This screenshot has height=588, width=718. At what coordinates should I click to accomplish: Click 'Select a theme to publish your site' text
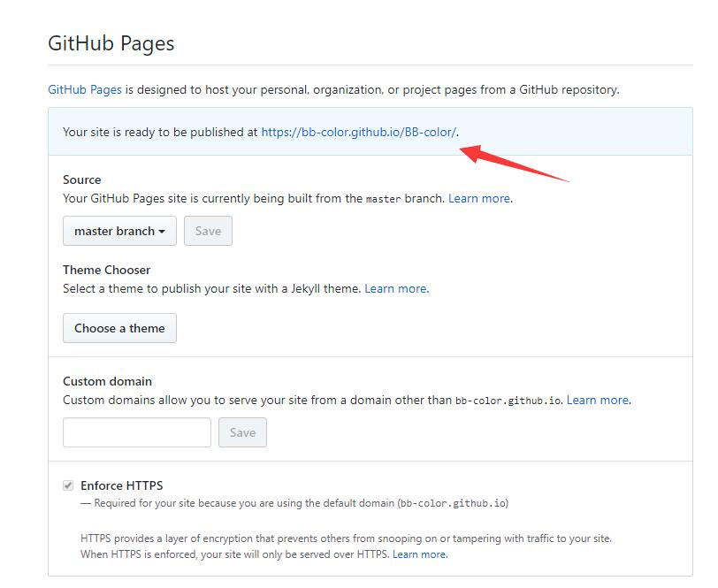point(212,288)
